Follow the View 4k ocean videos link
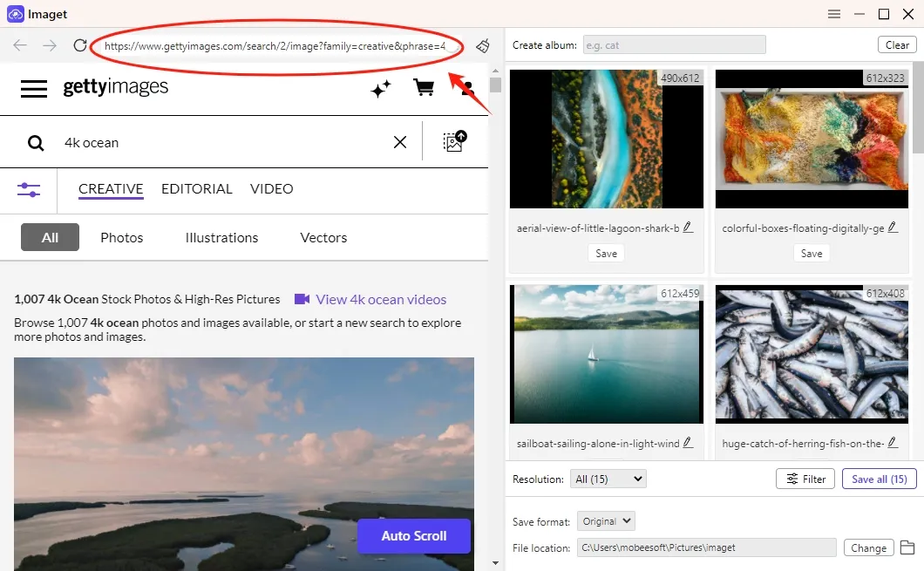Viewport: 924px width, 571px height. (x=381, y=299)
